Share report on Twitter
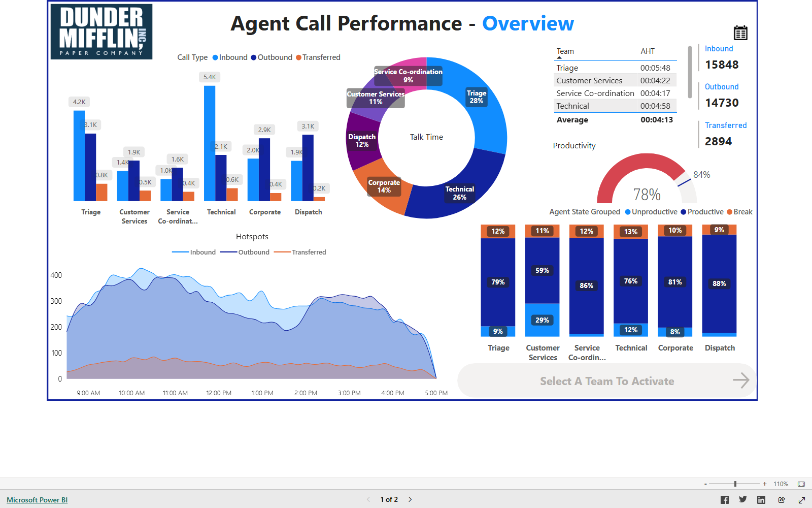The height and width of the screenshot is (508, 812). click(x=743, y=499)
